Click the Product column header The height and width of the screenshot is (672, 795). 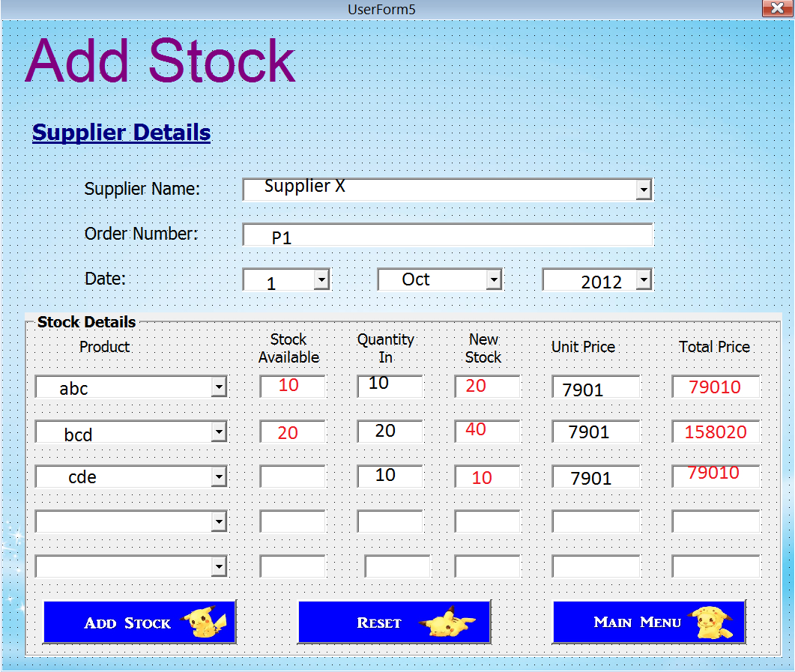(x=104, y=347)
